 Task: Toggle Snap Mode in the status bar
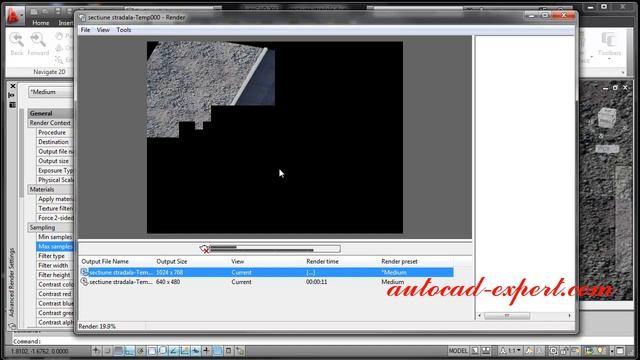point(107,351)
